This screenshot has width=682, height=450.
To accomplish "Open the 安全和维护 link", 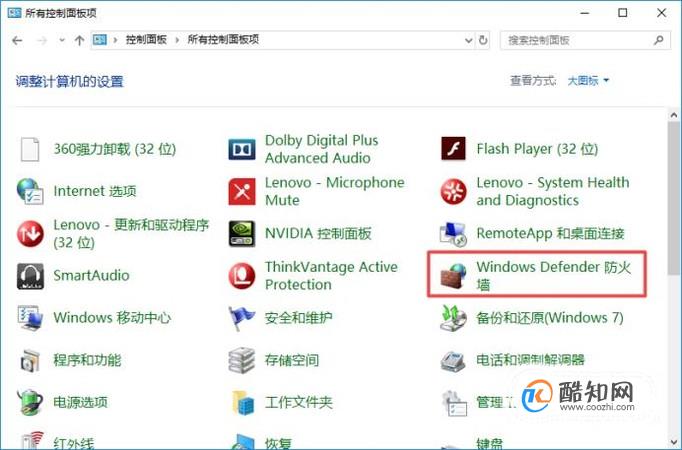I will 298,318.
